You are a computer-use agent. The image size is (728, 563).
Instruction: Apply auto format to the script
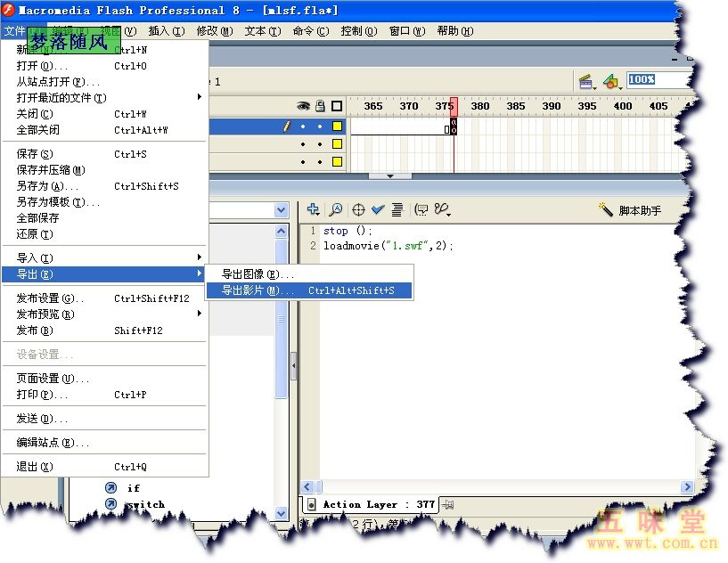(x=397, y=209)
